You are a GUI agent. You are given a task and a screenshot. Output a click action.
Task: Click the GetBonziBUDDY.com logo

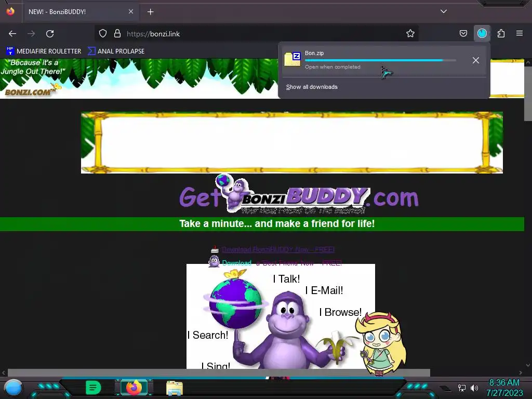(x=299, y=195)
